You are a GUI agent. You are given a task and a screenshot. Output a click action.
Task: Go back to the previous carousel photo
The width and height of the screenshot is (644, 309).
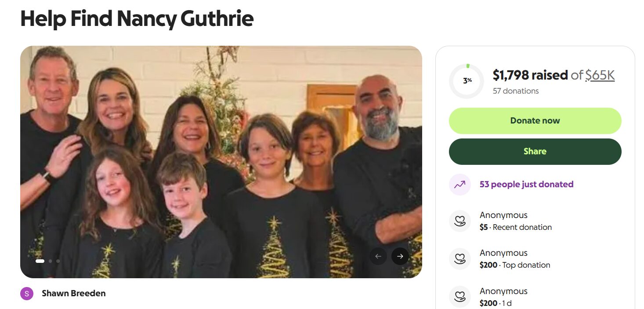pos(378,256)
